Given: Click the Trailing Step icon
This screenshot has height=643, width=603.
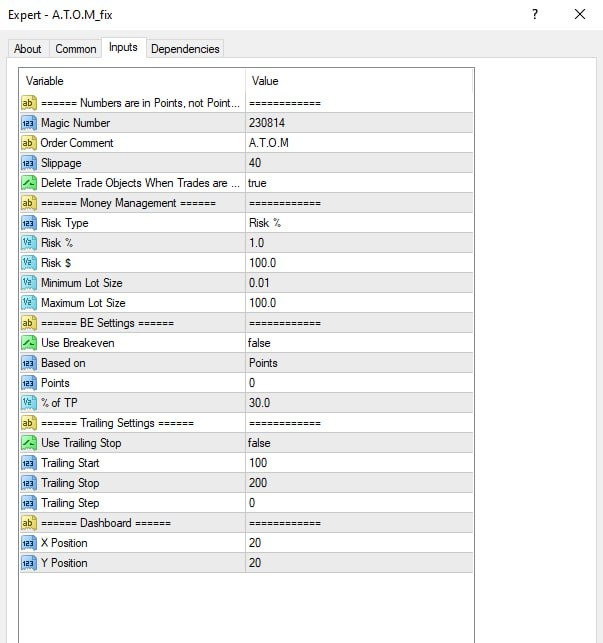Looking at the screenshot, I should (29, 503).
